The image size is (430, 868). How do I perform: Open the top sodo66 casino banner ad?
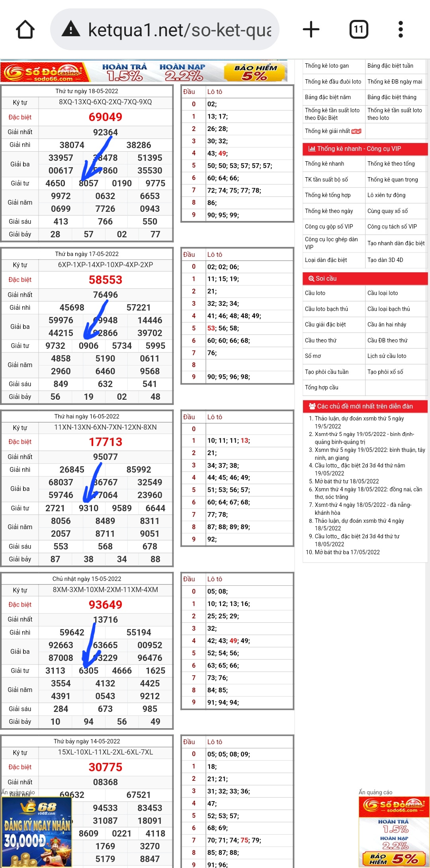point(144,72)
